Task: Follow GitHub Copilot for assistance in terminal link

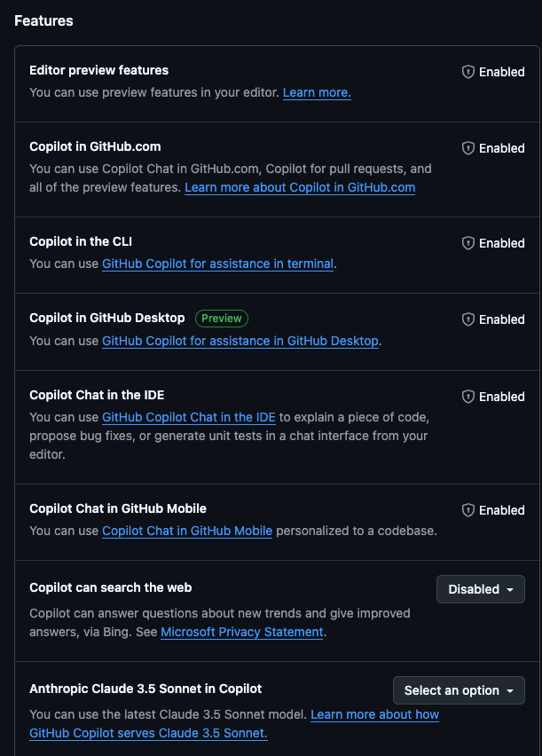Action: coord(217,264)
